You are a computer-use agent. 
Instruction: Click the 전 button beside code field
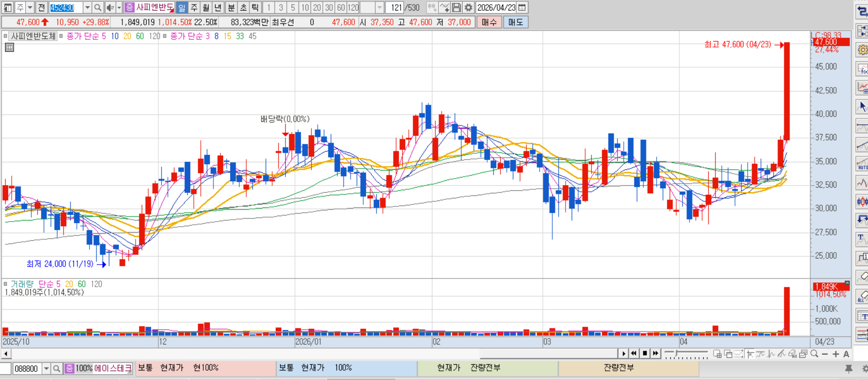tap(41, 8)
